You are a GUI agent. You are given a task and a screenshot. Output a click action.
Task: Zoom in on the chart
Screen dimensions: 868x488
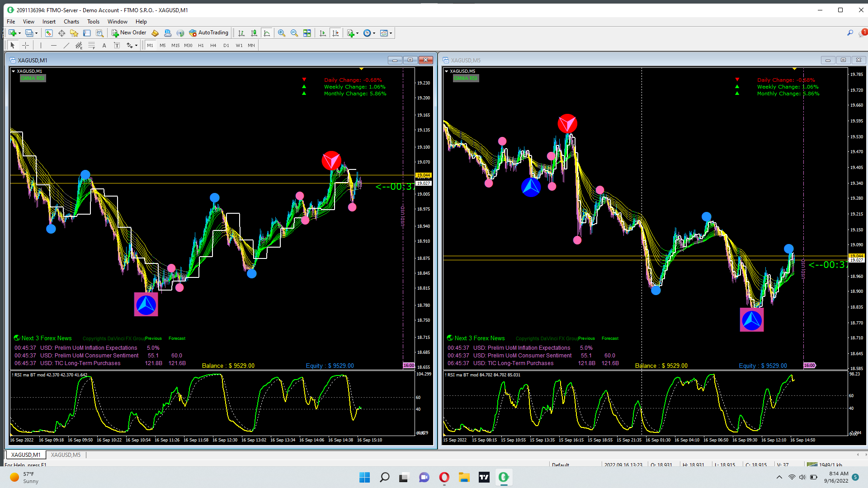tap(282, 33)
